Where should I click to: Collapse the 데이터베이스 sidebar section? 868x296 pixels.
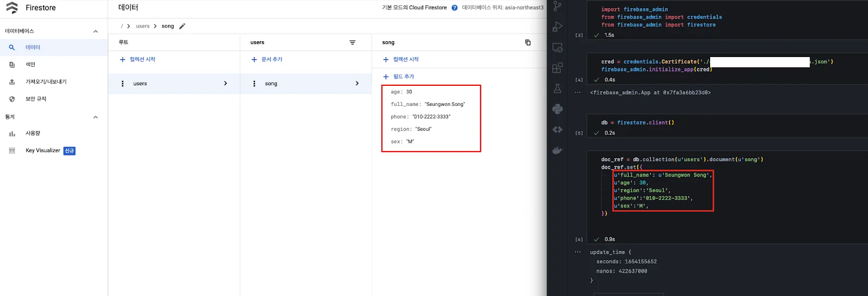[95, 32]
